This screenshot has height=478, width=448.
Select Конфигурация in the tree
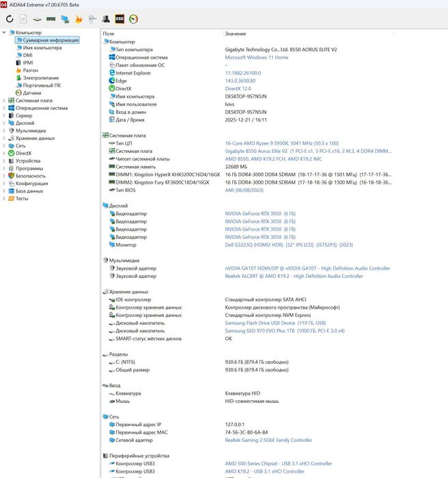(x=28, y=183)
